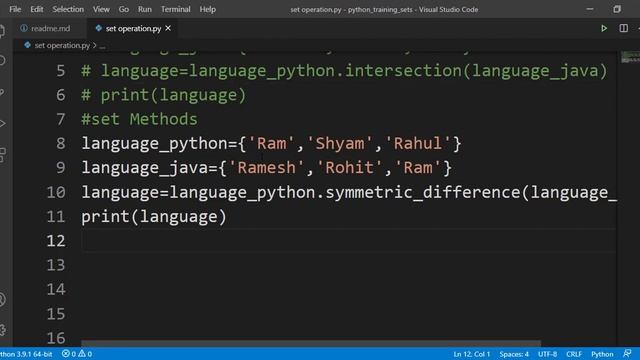Click print(language) on line 11

coord(154,216)
